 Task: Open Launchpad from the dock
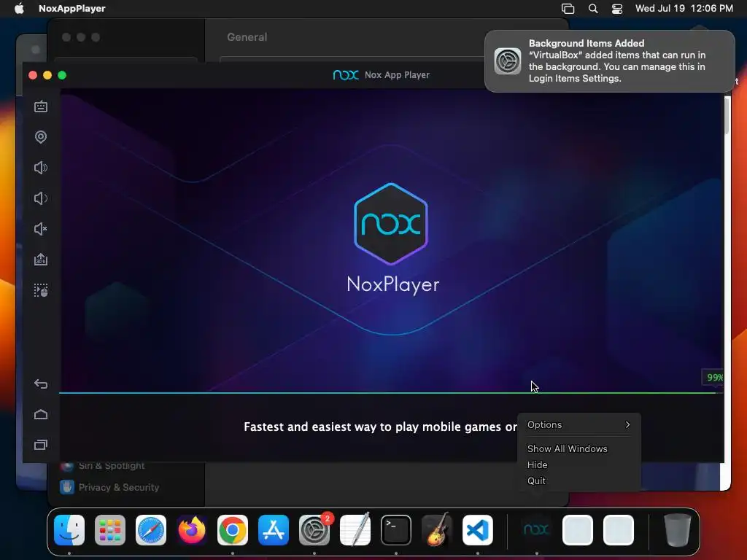pyautogui.click(x=110, y=529)
